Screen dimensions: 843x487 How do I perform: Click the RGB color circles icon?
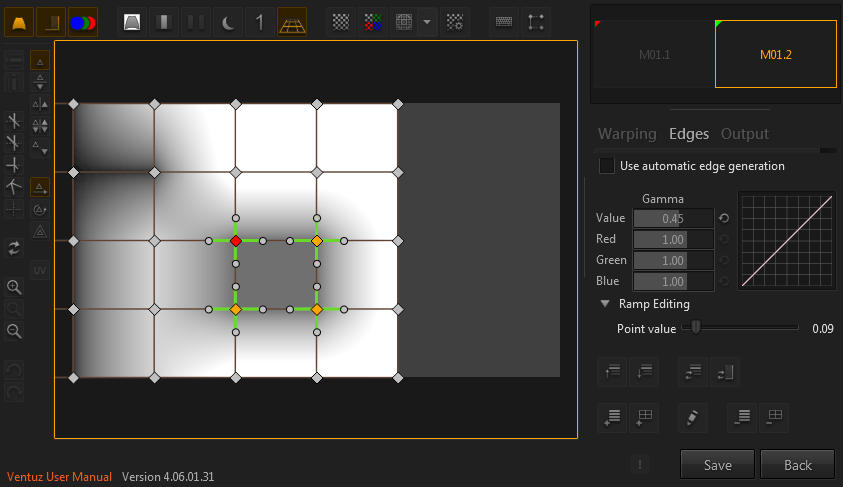tap(83, 21)
